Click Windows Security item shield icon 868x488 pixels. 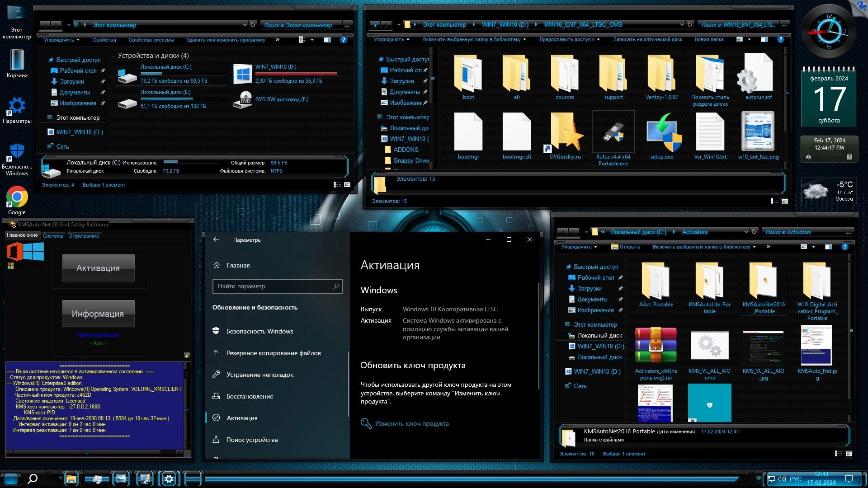pos(216,331)
